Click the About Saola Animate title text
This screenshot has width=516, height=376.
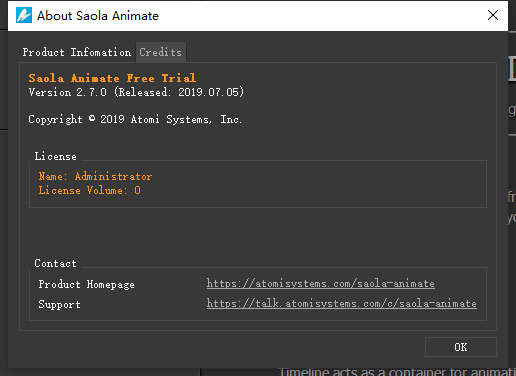click(x=98, y=16)
